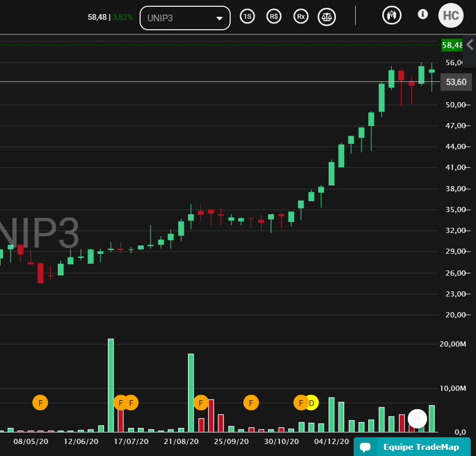Click the F marker after 21/08/20
Screen dimensions: 476x456
tap(201, 403)
